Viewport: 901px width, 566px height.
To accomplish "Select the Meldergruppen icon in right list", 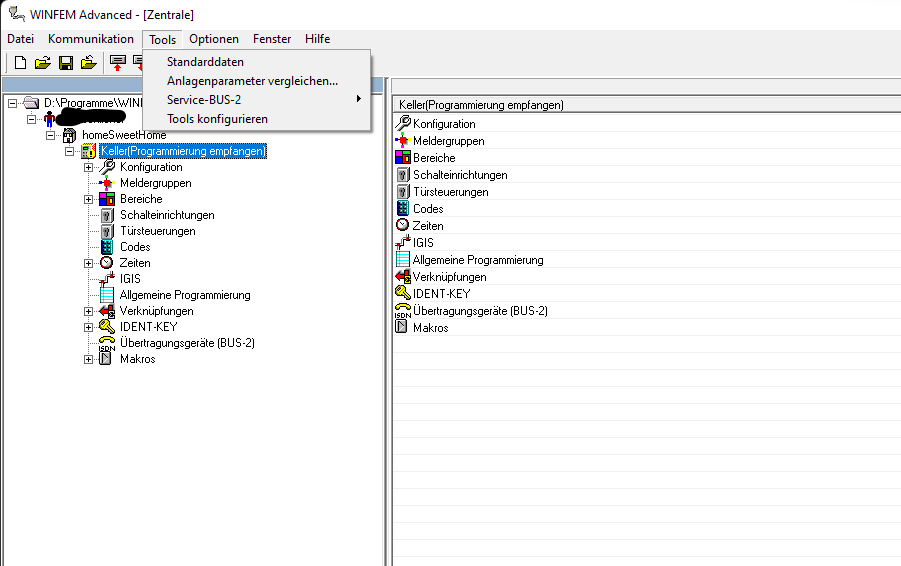I will click(x=403, y=141).
